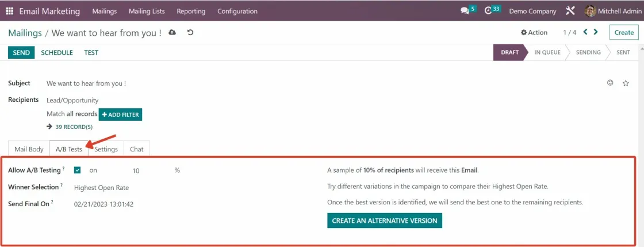644x247 pixels.
Task: Click the Create button
Action: 624,32
